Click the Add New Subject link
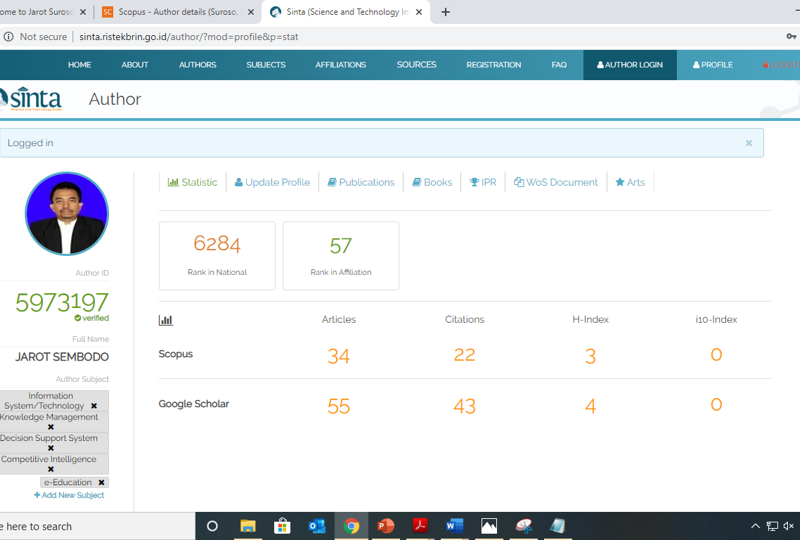The width and height of the screenshot is (800, 540). pos(69,495)
